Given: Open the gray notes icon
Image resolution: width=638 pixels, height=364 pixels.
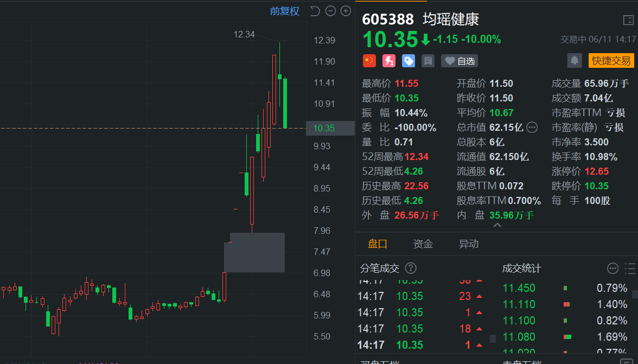Looking at the screenshot, I should [428, 61].
